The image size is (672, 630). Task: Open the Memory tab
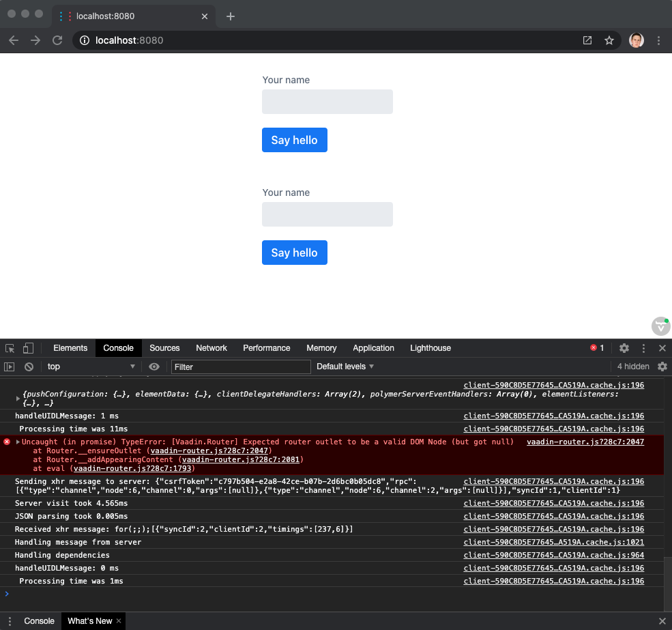pos(321,348)
